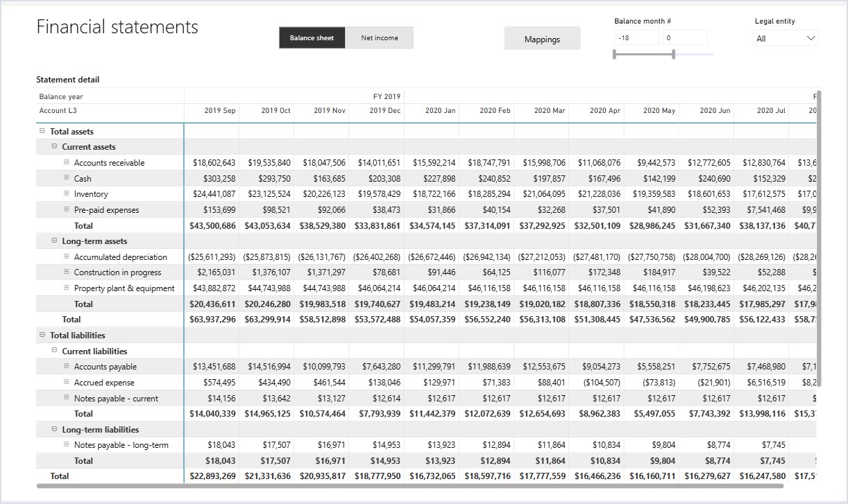This screenshot has width=848, height=504.
Task: Click Notes payable - long-term value $18,043
Action: pos(221,445)
